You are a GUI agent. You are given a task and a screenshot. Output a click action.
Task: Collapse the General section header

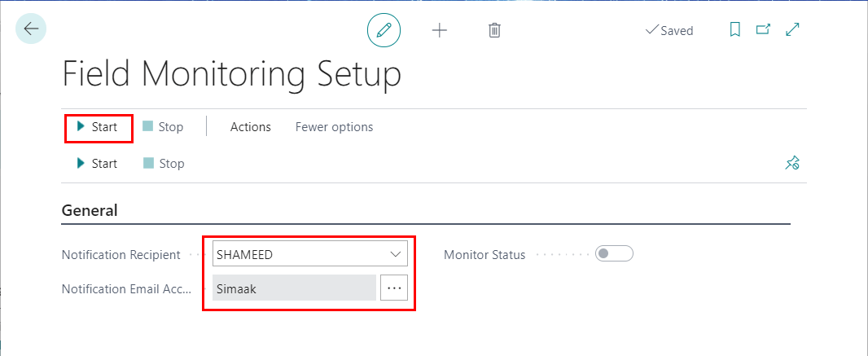pyautogui.click(x=90, y=210)
